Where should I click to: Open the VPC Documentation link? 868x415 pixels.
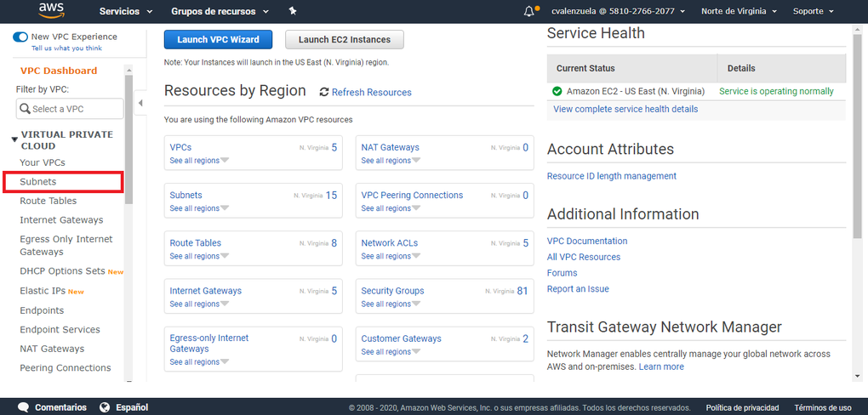587,242
